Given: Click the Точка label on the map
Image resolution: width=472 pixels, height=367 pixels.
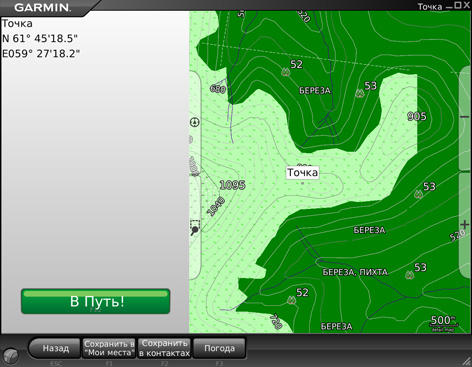Looking at the screenshot, I should 302,173.
